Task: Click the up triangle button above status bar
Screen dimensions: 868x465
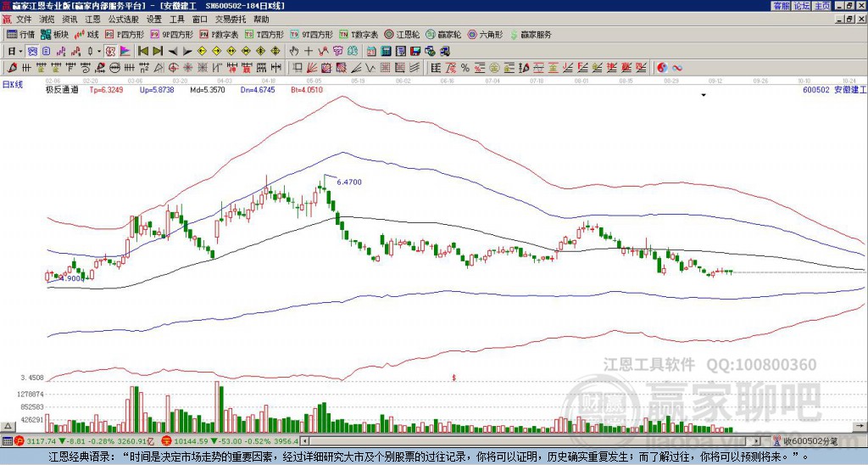Action: coord(7,426)
